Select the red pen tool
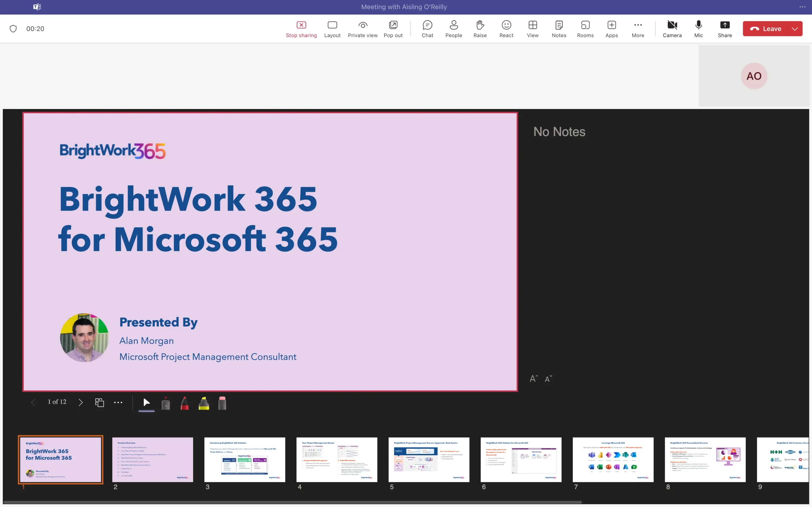The height and width of the screenshot is (507, 812). (x=185, y=403)
